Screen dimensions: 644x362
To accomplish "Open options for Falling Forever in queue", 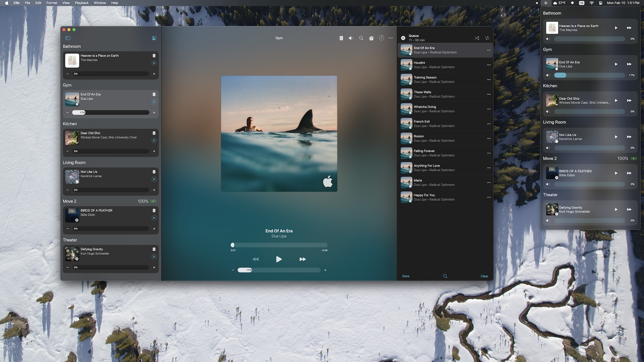I will (489, 153).
